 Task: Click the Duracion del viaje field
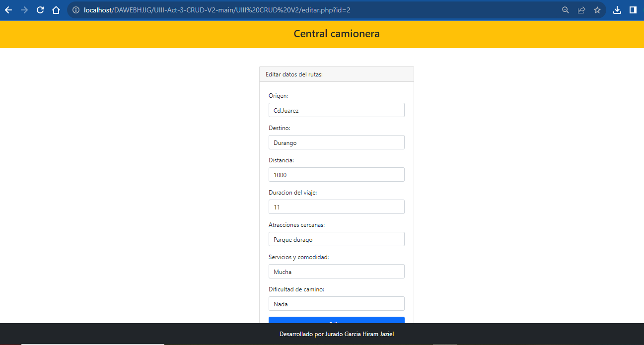coord(336,207)
